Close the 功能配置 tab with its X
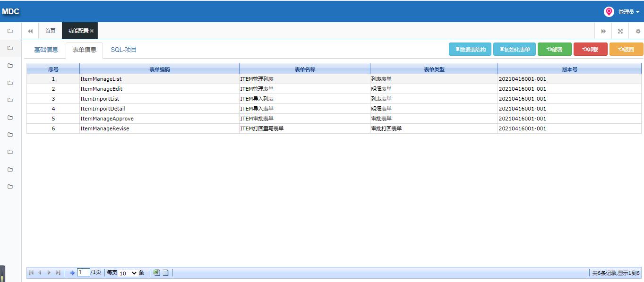This screenshot has width=644, height=282. tap(92, 31)
